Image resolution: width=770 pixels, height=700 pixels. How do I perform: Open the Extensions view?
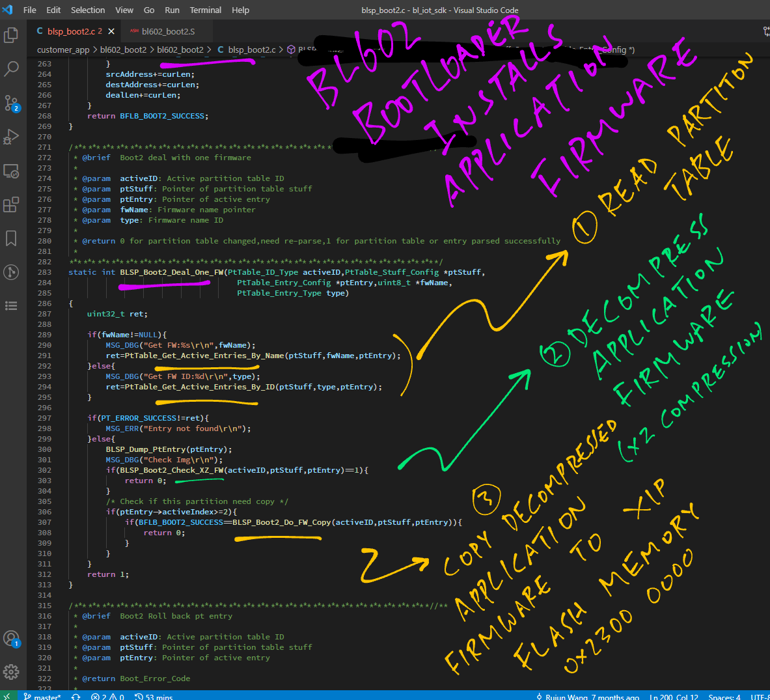pyautogui.click(x=11, y=205)
